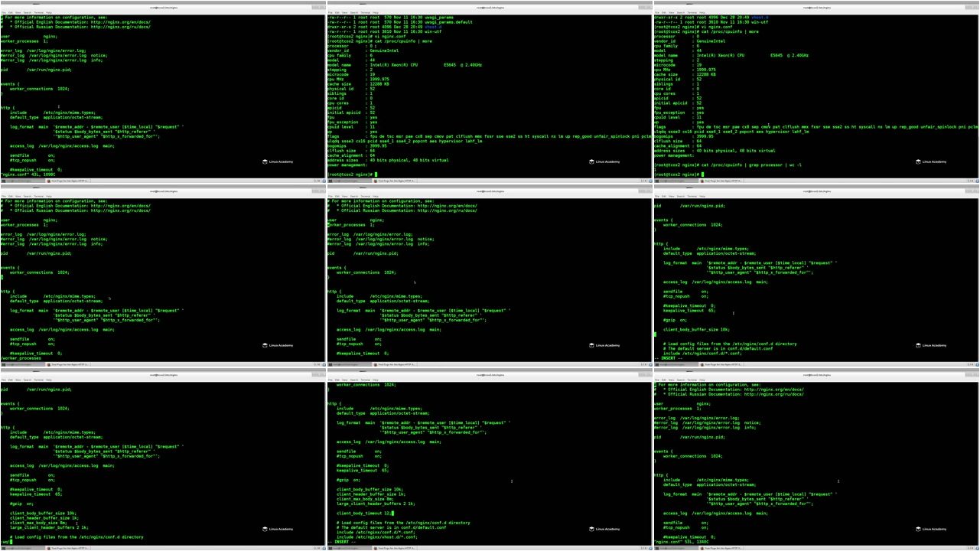Click workspace switcher under the 'client_body_timeout 12' terminal
Screen dimensions: 980x551
point(643,548)
